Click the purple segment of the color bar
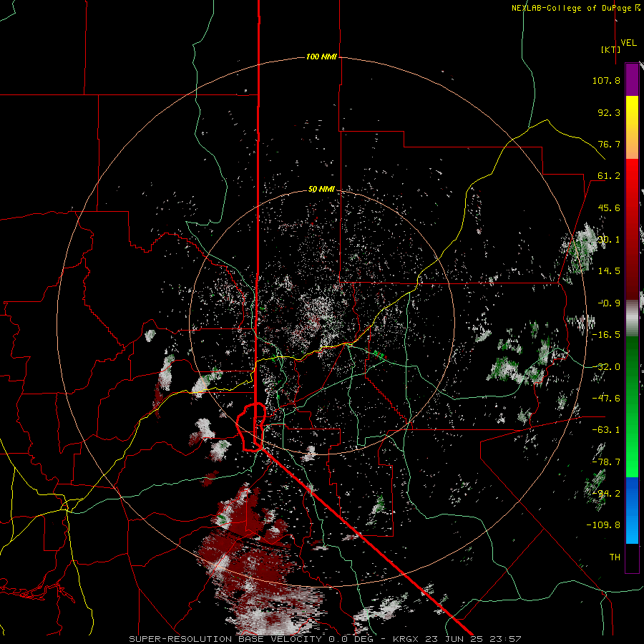 coord(632,79)
